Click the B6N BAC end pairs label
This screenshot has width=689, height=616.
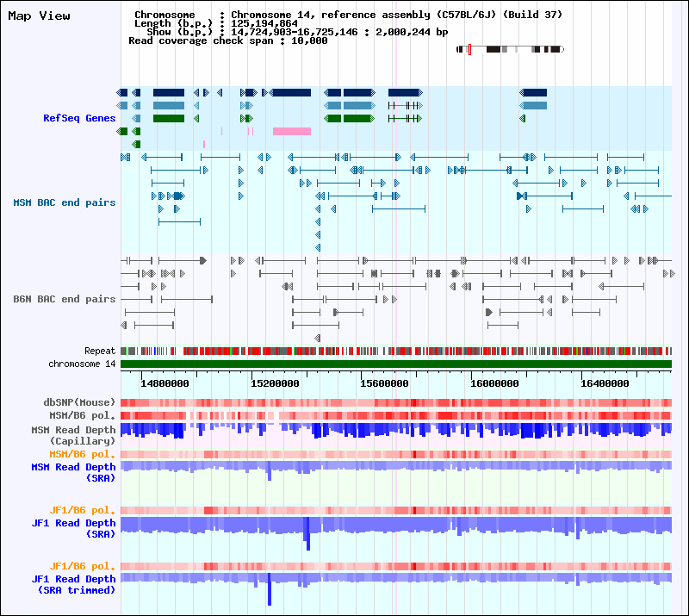click(64, 299)
